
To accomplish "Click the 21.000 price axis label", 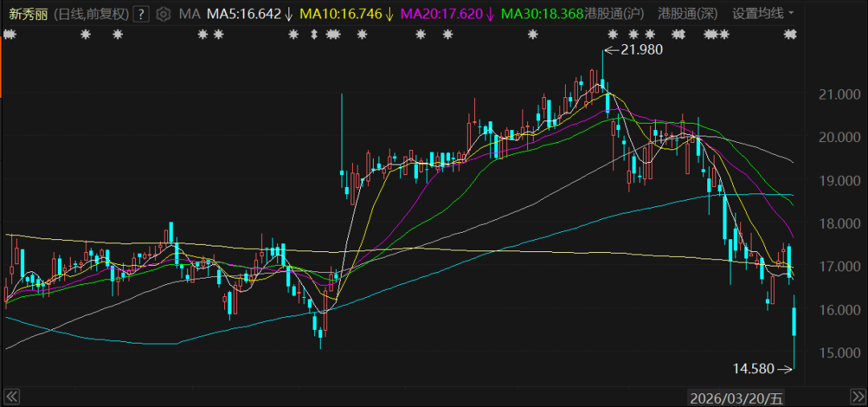I will (839, 94).
